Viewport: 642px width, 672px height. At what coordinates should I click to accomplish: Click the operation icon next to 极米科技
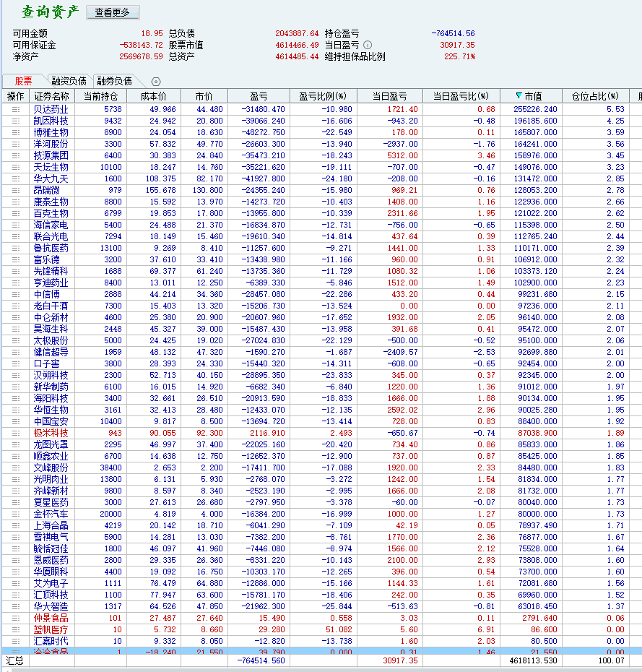click(15, 433)
